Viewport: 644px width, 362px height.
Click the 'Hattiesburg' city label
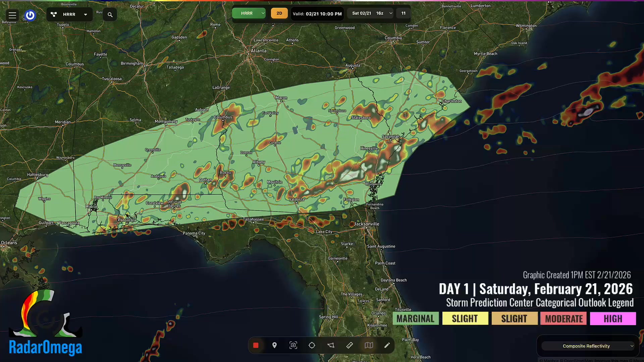(x=38, y=175)
